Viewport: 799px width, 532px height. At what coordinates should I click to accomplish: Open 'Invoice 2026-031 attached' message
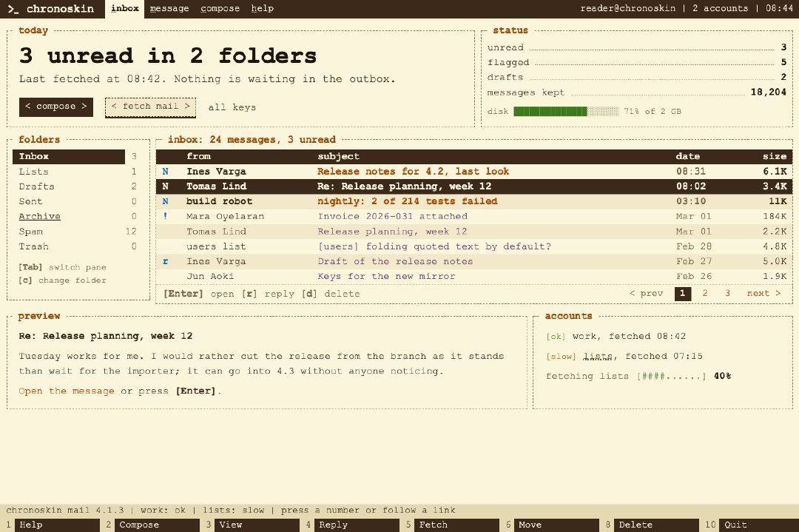[392, 216]
